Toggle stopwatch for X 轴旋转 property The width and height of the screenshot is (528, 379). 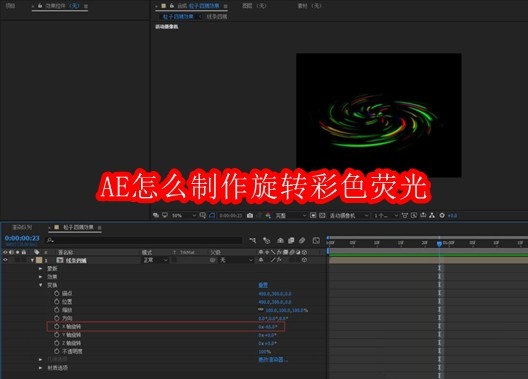coord(57,326)
